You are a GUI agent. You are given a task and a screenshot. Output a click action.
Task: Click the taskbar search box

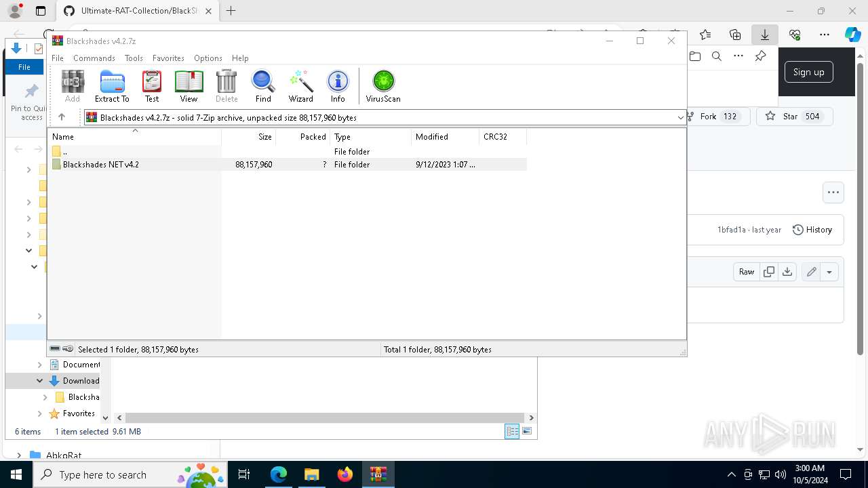[x=131, y=474]
